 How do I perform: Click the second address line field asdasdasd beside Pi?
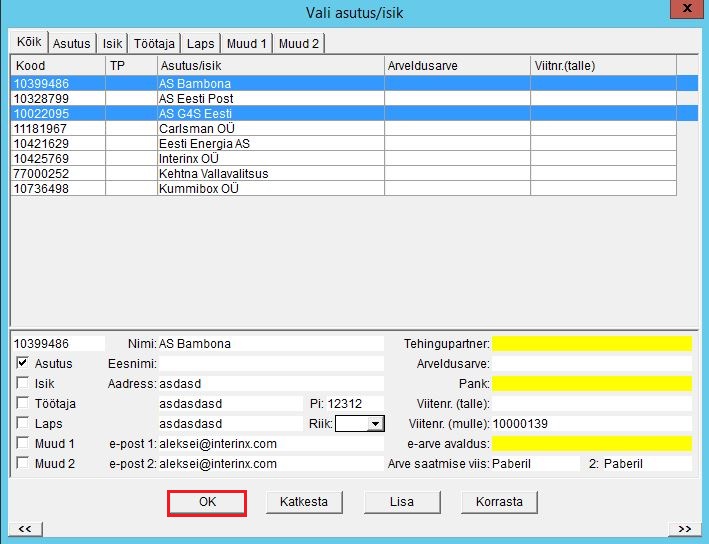[x=230, y=403]
